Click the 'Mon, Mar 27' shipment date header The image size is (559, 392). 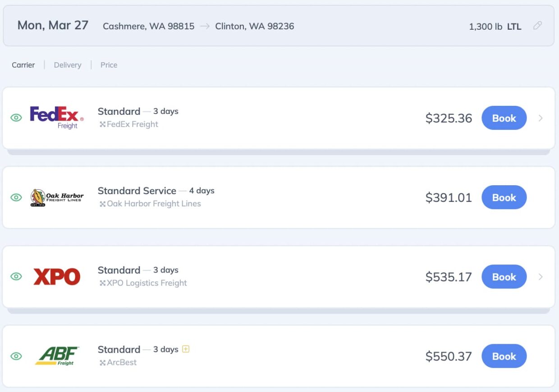click(52, 26)
